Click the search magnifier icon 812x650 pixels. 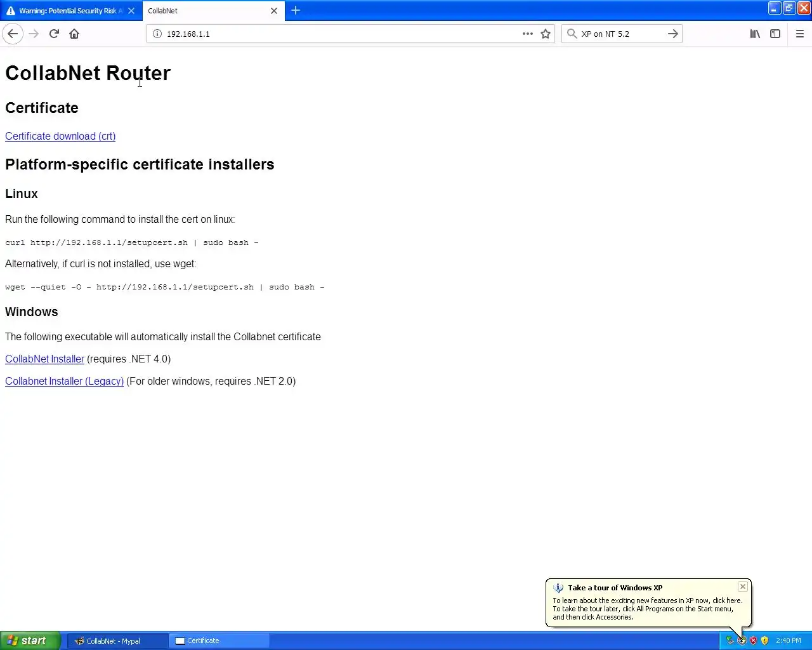[572, 34]
